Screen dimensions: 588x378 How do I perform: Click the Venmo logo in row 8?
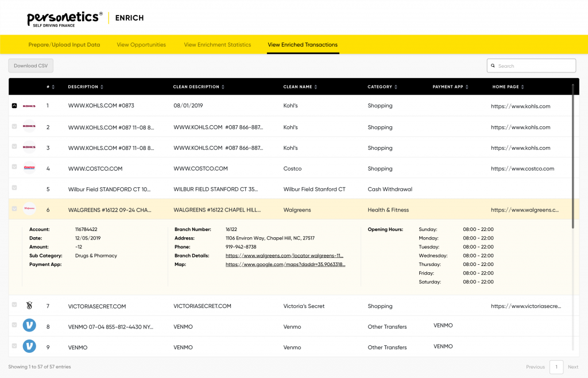(29, 325)
